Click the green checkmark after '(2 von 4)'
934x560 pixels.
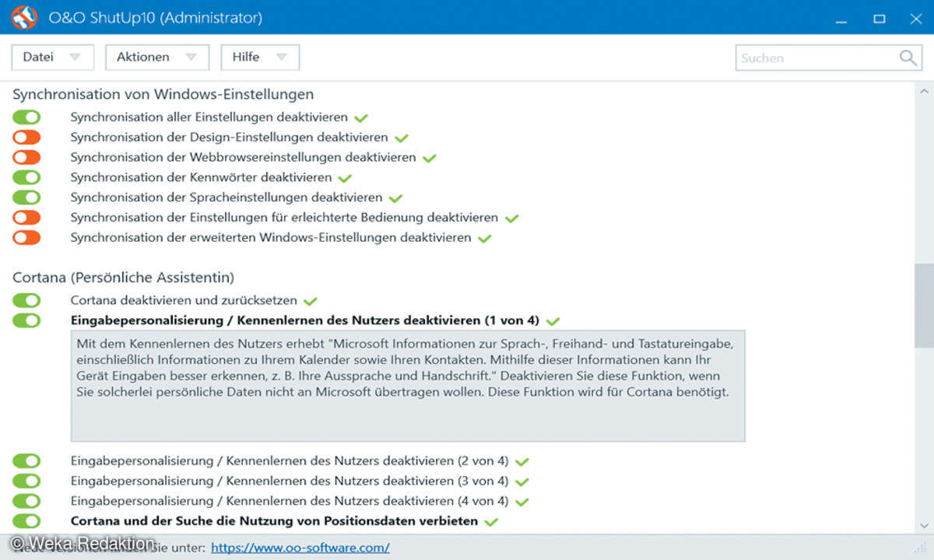[521, 461]
